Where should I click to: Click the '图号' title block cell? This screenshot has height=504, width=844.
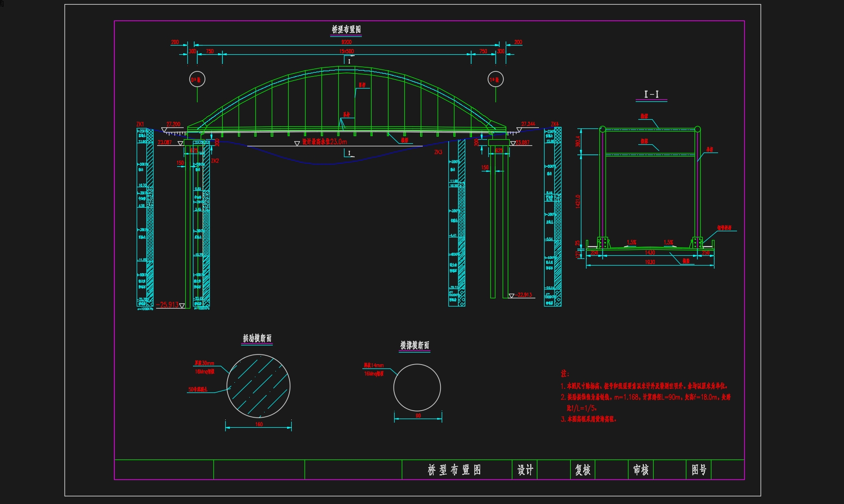pyautogui.click(x=699, y=470)
